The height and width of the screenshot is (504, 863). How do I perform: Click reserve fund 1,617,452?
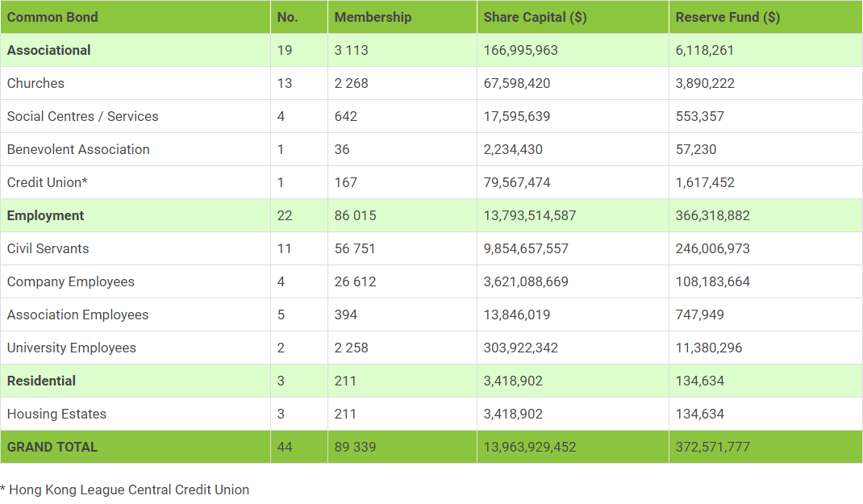click(705, 182)
